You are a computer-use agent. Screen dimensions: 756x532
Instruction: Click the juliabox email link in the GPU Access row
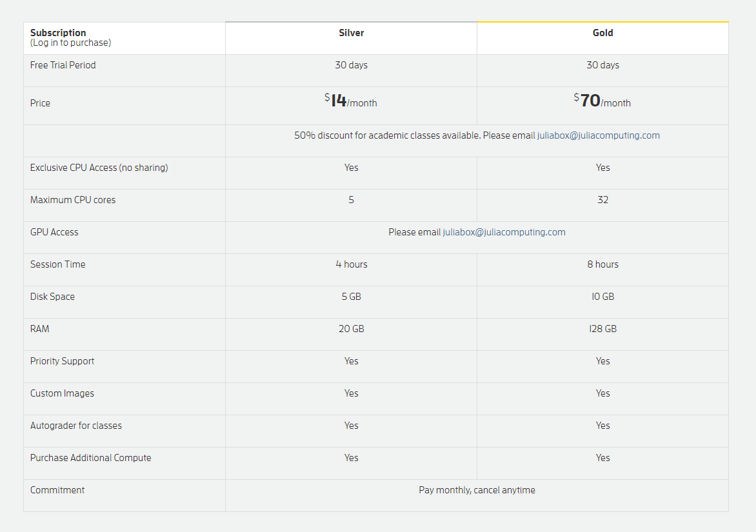click(504, 232)
